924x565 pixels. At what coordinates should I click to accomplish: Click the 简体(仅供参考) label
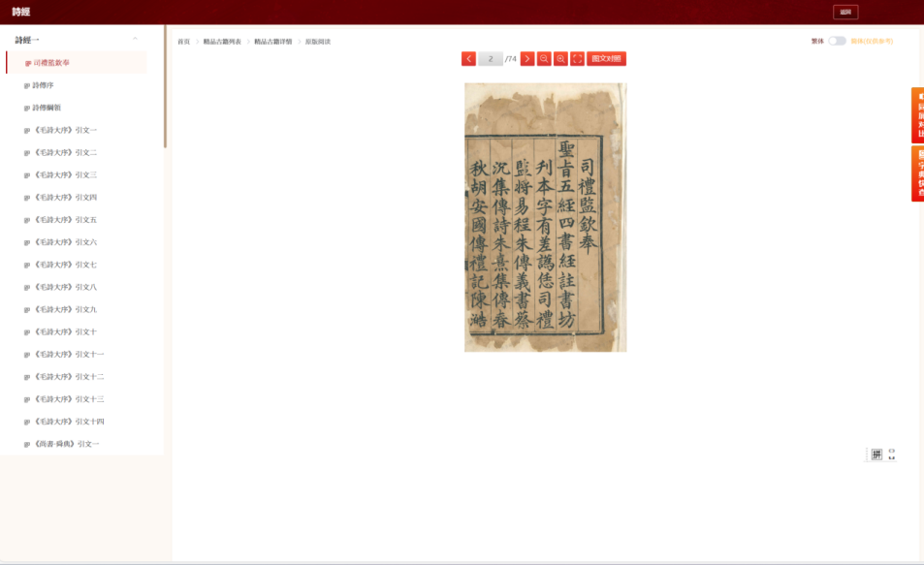[872, 42]
